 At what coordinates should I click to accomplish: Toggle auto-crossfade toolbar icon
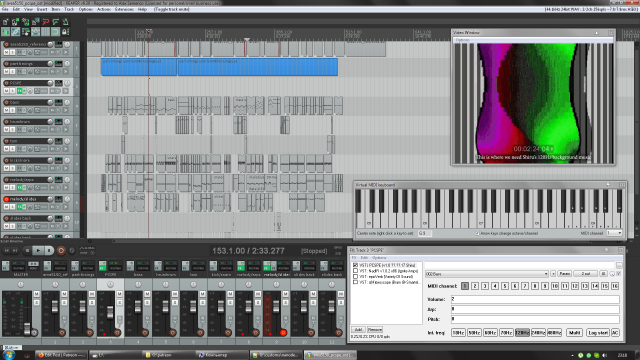(5, 32)
